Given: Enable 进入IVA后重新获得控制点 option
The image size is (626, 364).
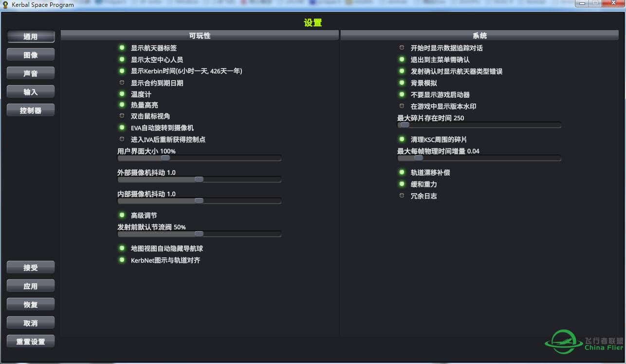Looking at the screenshot, I should tap(122, 139).
